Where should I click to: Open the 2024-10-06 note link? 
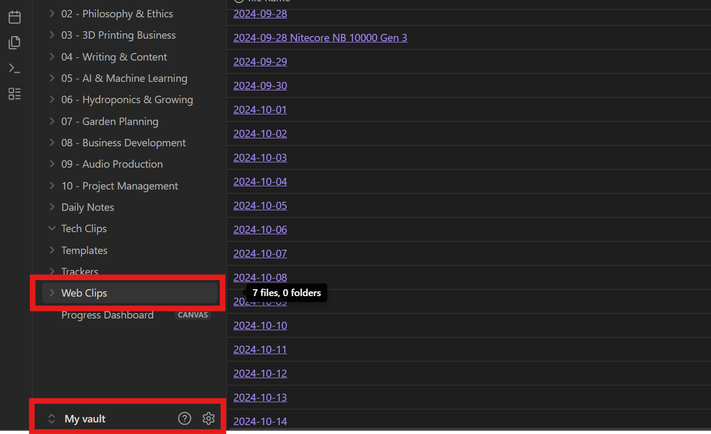pos(260,230)
